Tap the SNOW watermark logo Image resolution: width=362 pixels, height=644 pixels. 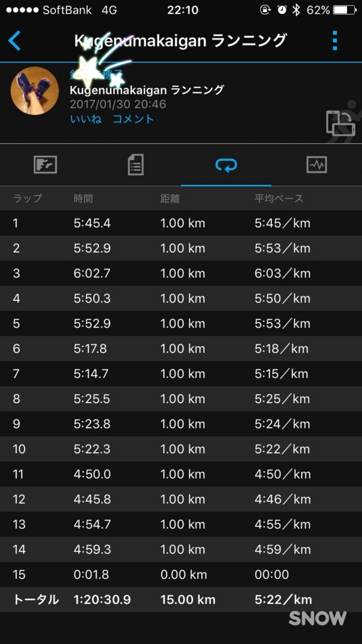tap(317, 618)
